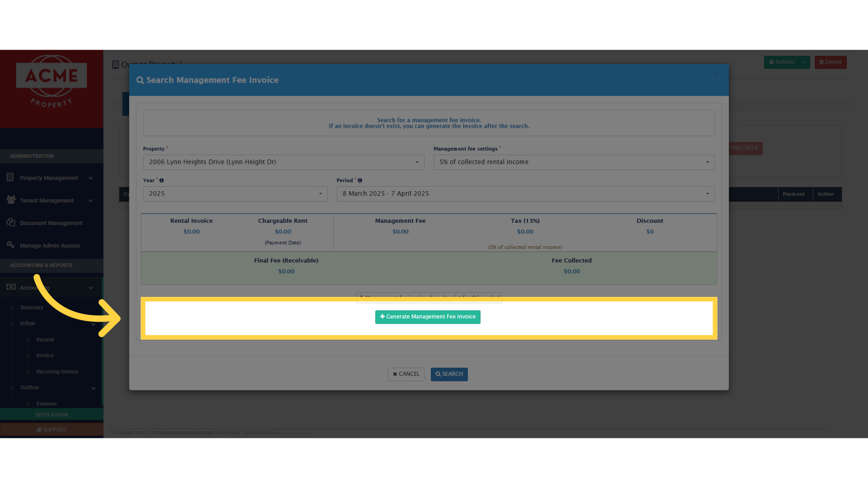Click the Accounting money icon
868x488 pixels.
click(11, 287)
